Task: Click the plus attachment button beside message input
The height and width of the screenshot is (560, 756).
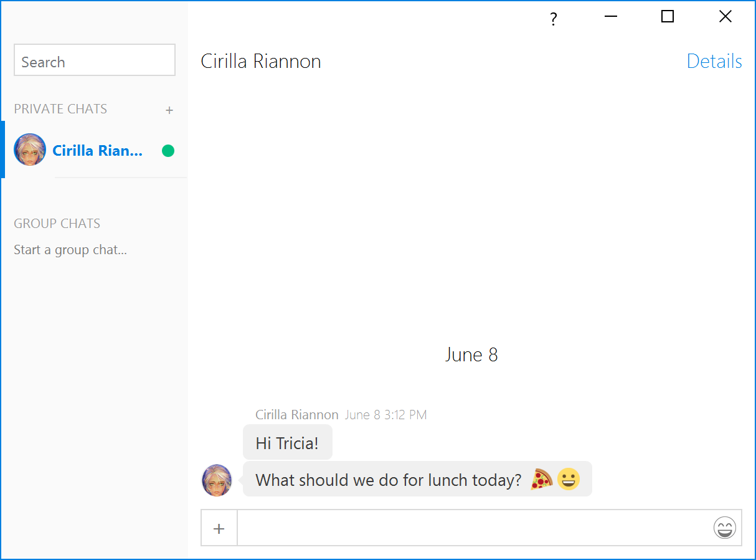Action: click(219, 528)
